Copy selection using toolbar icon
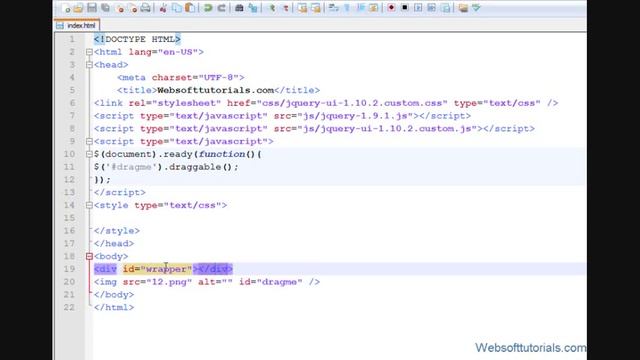Screen dimensions: 640x360 pyautogui.click(x=176, y=8)
